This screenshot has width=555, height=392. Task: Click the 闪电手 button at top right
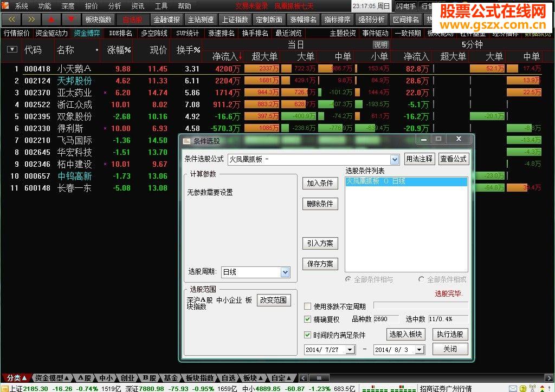(406, 6)
